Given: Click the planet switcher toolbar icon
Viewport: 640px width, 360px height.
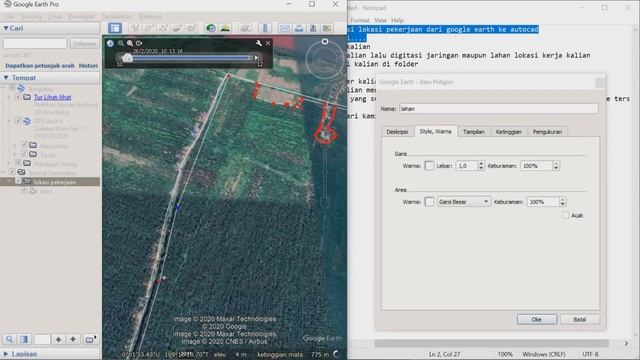Looking at the screenshot, I should [x=245, y=28].
